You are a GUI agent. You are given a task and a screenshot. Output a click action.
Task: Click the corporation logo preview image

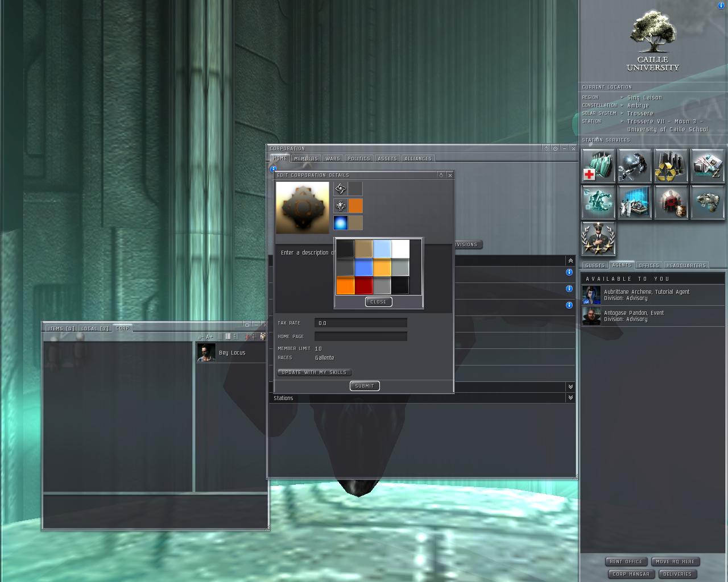coord(303,207)
